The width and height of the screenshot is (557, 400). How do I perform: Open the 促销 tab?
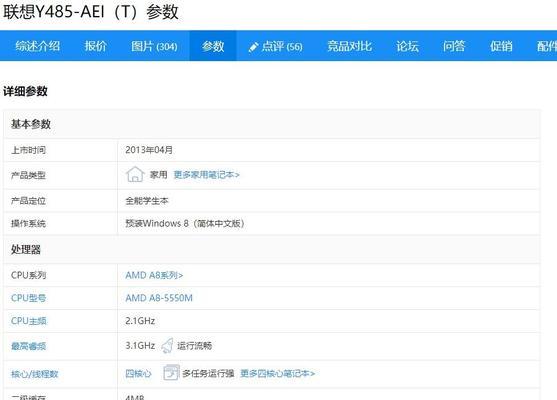[x=501, y=46]
